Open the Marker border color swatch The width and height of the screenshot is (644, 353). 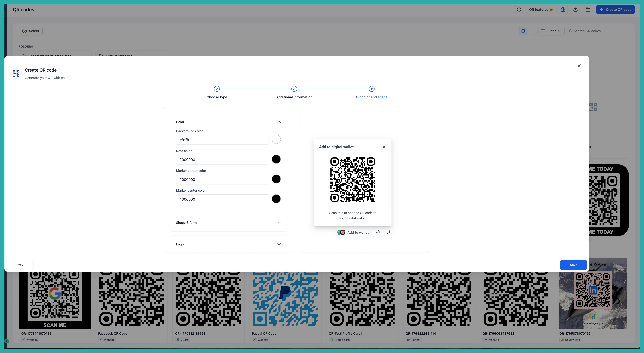(x=276, y=179)
